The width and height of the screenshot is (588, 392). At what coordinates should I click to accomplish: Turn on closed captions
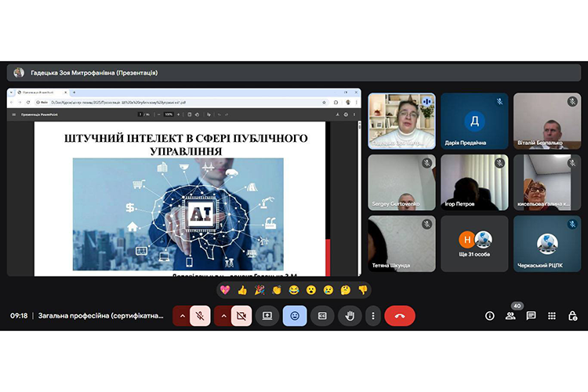(x=322, y=315)
